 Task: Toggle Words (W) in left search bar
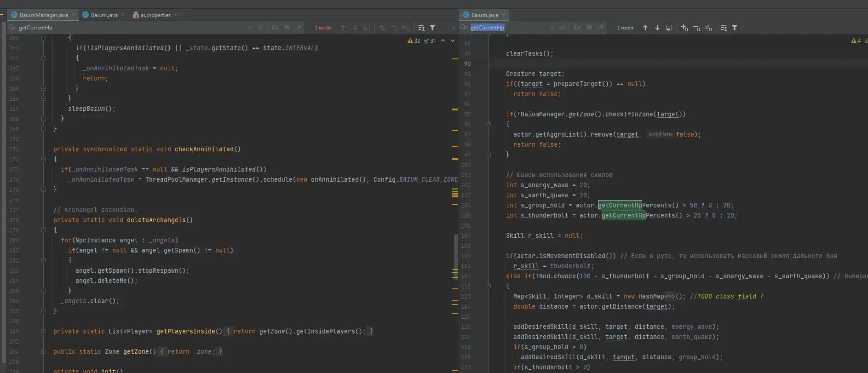point(287,28)
